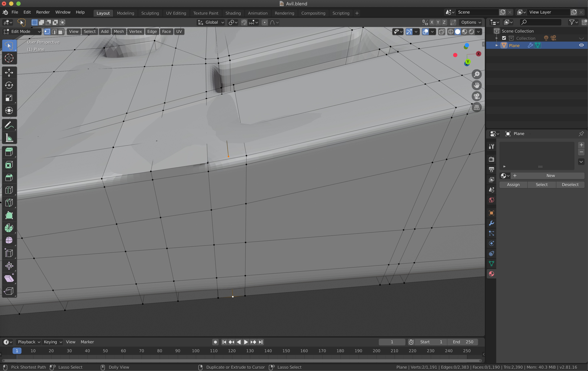
Task: Switch to vertex select mode
Action: click(x=47, y=31)
